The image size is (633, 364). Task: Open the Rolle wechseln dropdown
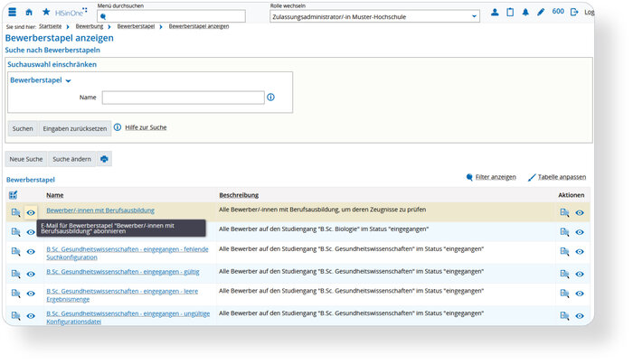coord(374,16)
